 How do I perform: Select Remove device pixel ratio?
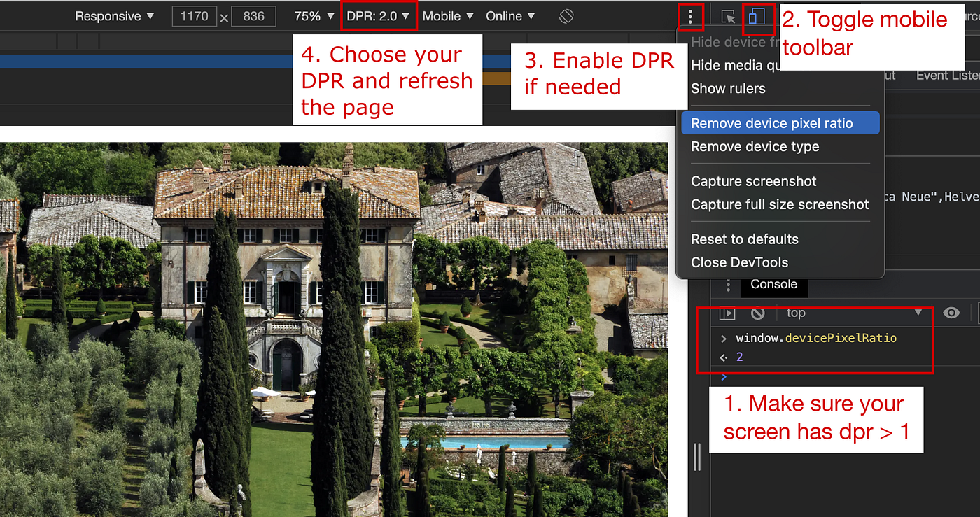pyautogui.click(x=771, y=122)
